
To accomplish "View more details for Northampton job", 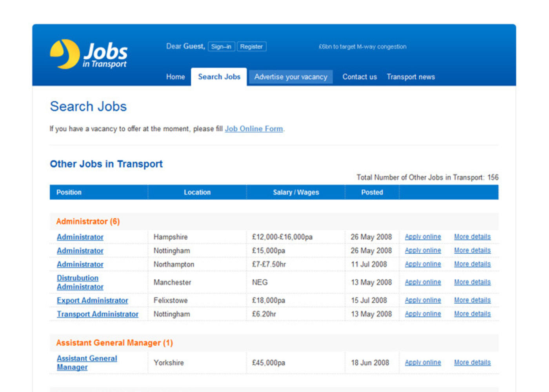I will point(472,264).
